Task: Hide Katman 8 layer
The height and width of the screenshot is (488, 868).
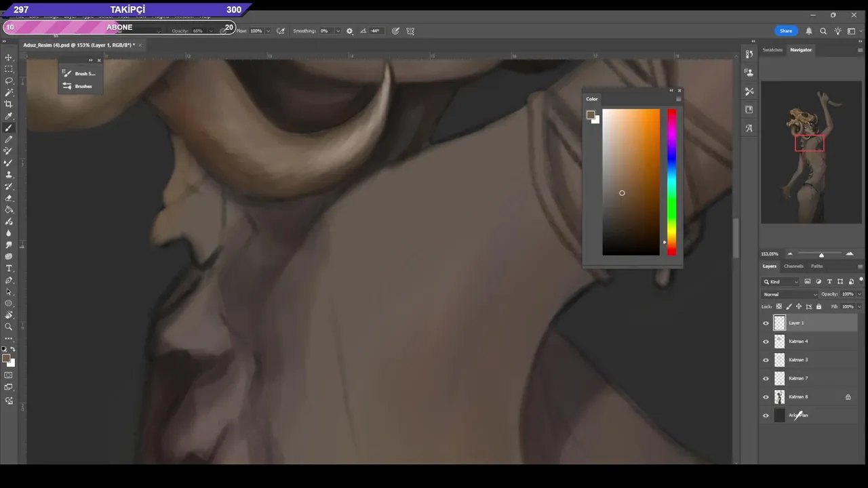Action: 766,397
